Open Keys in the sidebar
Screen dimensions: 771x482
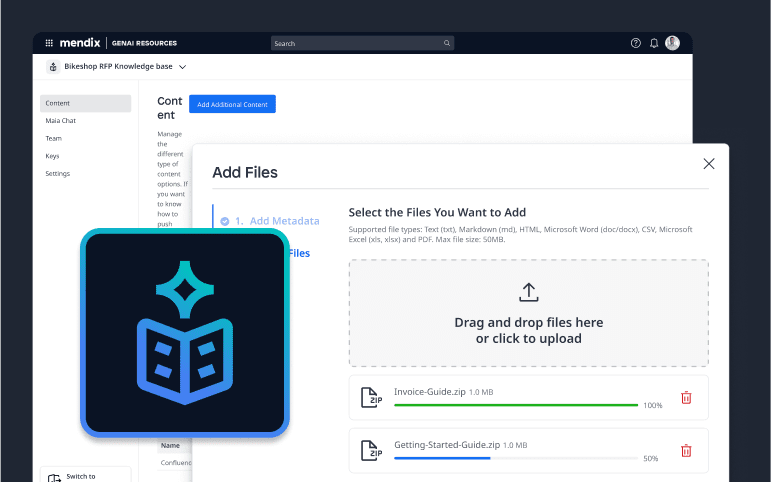[x=52, y=156]
